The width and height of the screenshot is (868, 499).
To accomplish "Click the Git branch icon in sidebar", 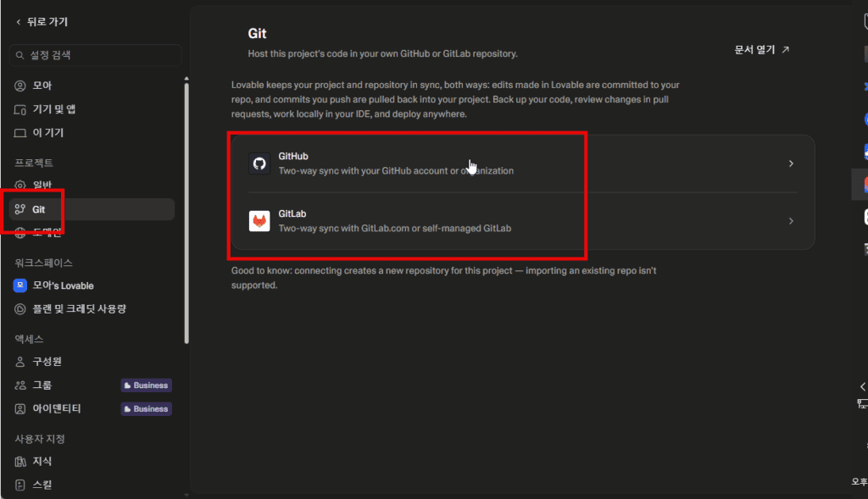I will [20, 209].
